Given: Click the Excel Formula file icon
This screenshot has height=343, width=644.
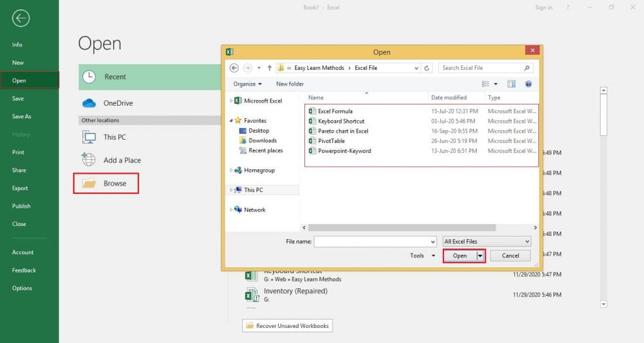Looking at the screenshot, I should pyautogui.click(x=312, y=111).
